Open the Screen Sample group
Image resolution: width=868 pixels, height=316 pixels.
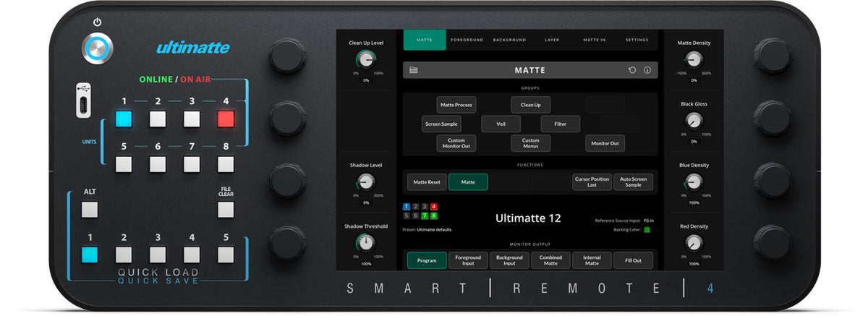(x=441, y=124)
